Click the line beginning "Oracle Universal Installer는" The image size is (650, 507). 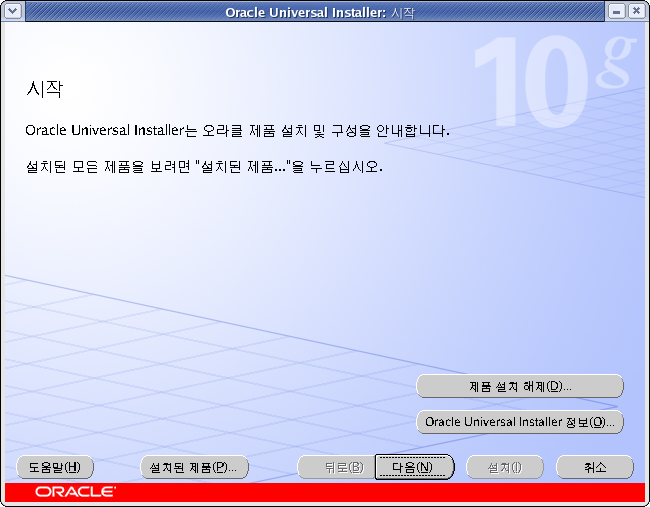click(x=237, y=131)
